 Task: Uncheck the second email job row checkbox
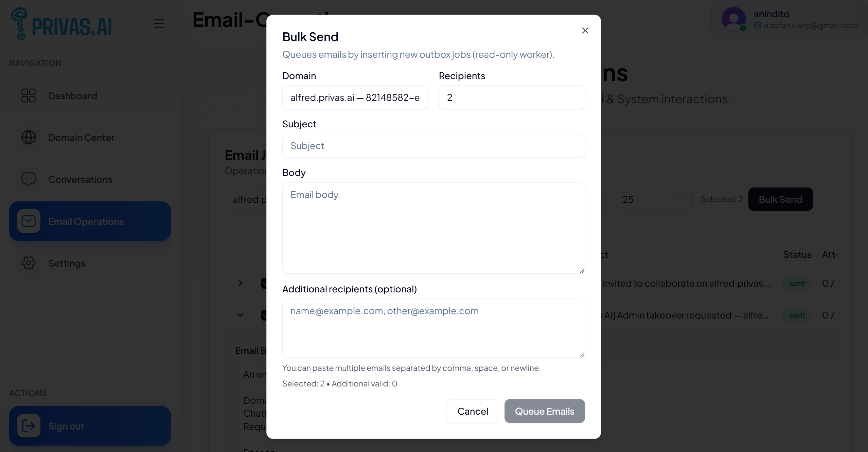tap(264, 315)
